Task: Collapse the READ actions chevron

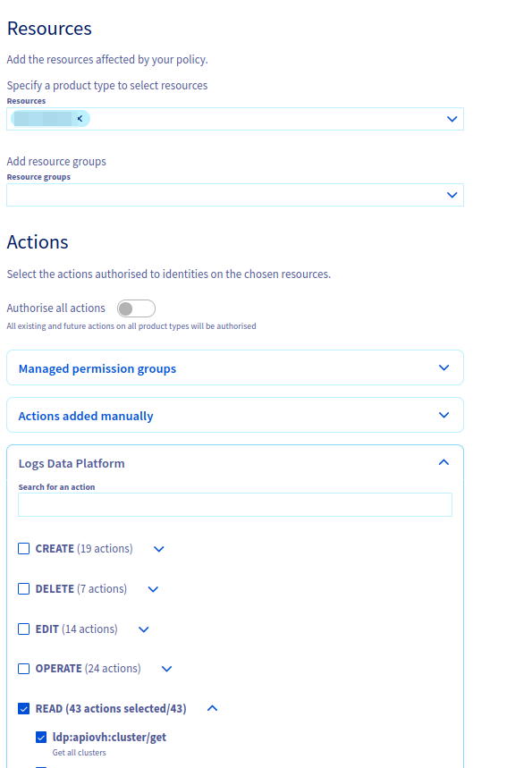Action: (212, 708)
